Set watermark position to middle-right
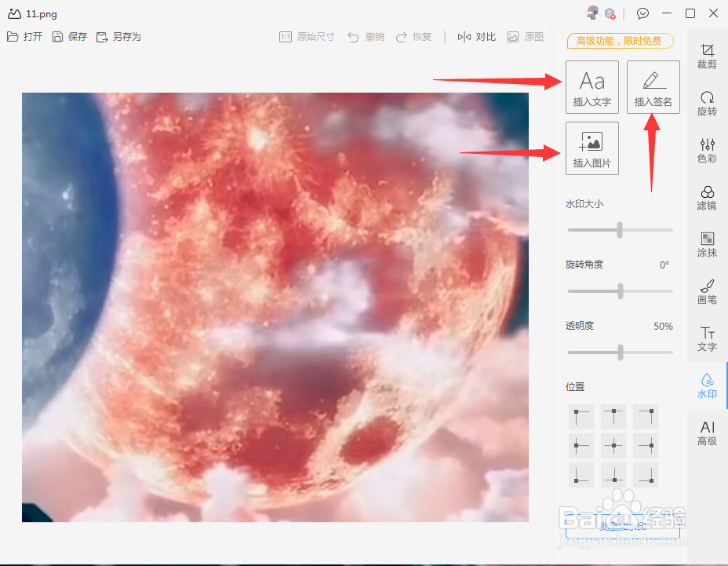Screen dimensions: 728x566 click(646, 446)
